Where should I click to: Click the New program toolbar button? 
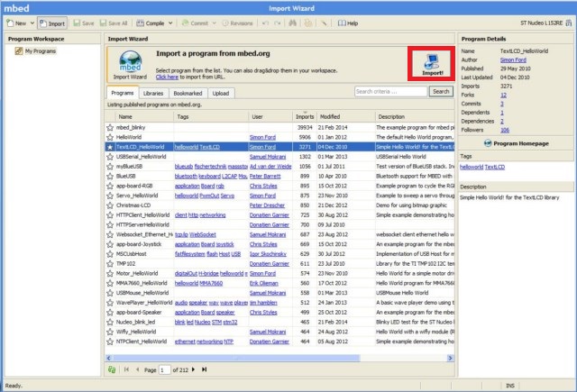16,23
